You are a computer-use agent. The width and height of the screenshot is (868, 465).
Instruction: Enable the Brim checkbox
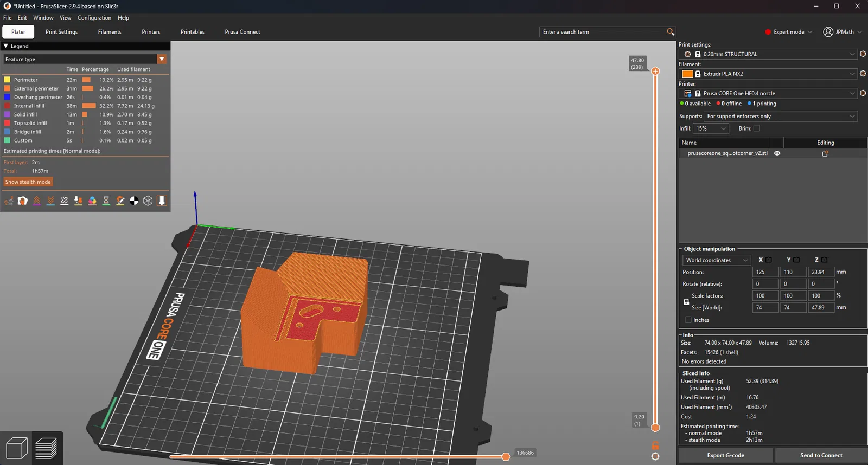[x=757, y=128]
